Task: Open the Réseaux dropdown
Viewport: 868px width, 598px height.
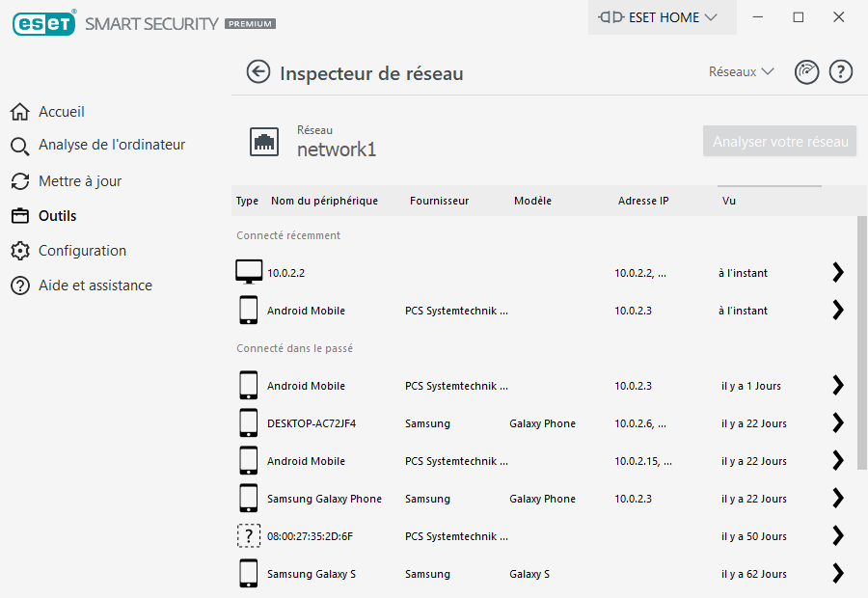Action: point(742,72)
